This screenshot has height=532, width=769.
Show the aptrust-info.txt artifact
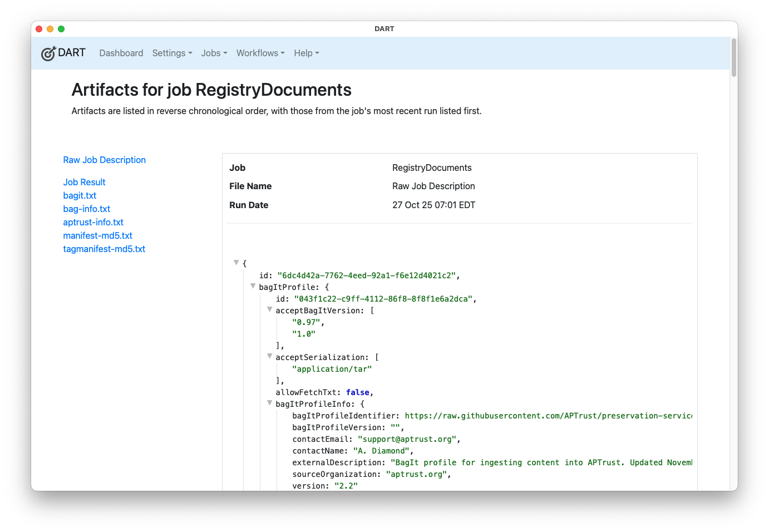pyautogui.click(x=93, y=223)
